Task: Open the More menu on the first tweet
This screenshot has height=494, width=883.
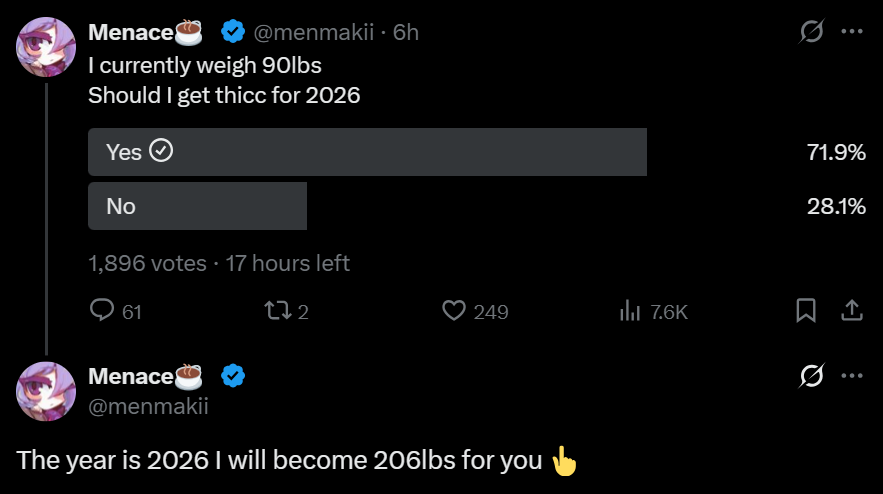Action: [x=852, y=32]
